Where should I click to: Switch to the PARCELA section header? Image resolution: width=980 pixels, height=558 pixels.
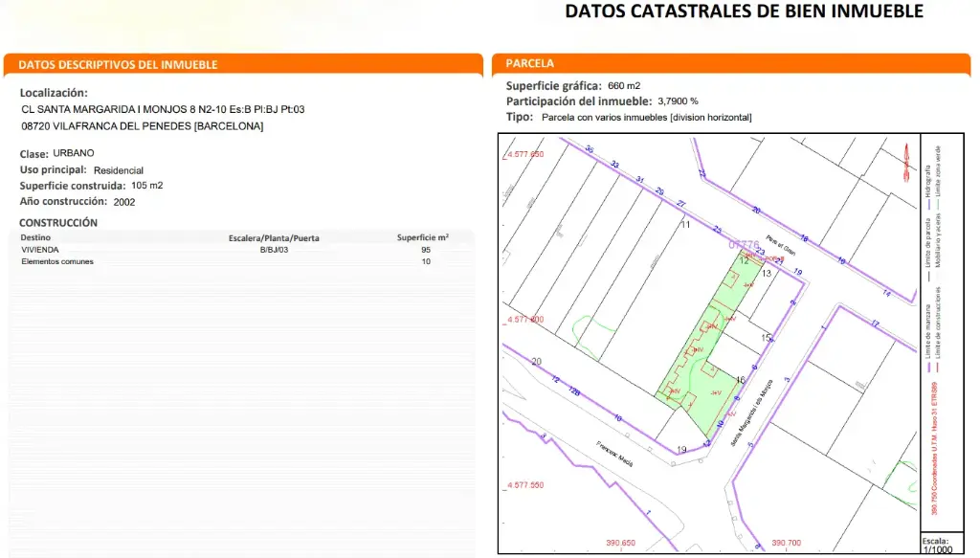click(527, 62)
